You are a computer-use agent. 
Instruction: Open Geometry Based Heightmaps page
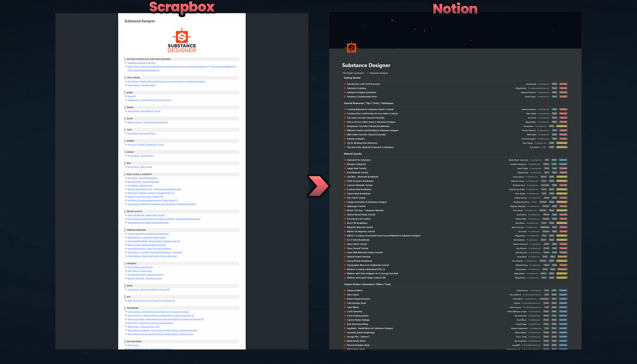coord(361,333)
